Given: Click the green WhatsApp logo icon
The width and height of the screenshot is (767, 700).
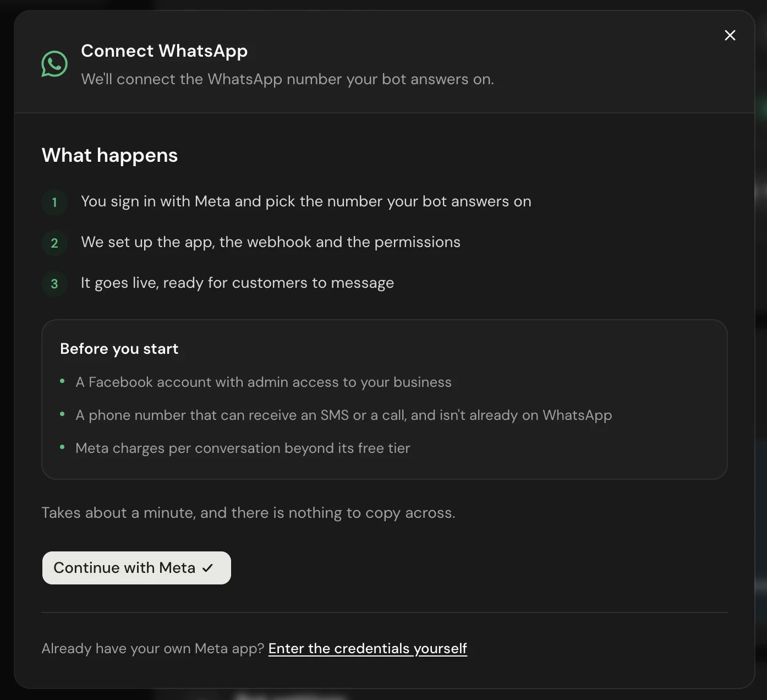Looking at the screenshot, I should pos(54,64).
